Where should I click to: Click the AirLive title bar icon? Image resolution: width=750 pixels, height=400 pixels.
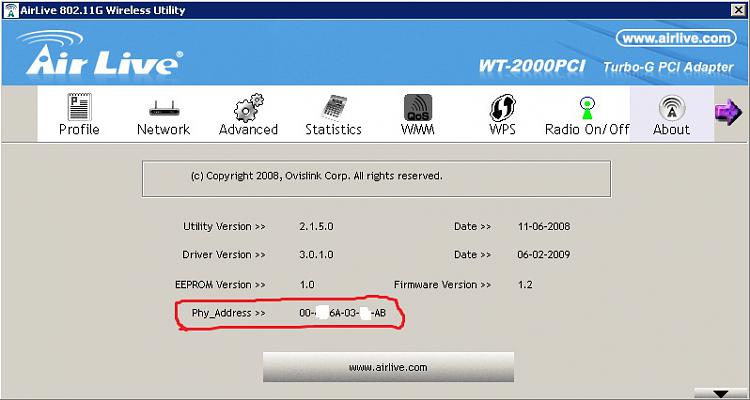pos(10,10)
